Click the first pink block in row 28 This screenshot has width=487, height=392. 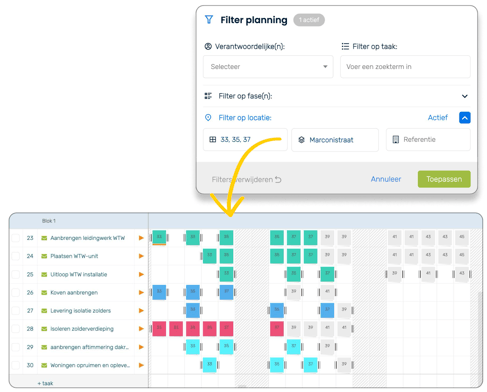point(159,329)
